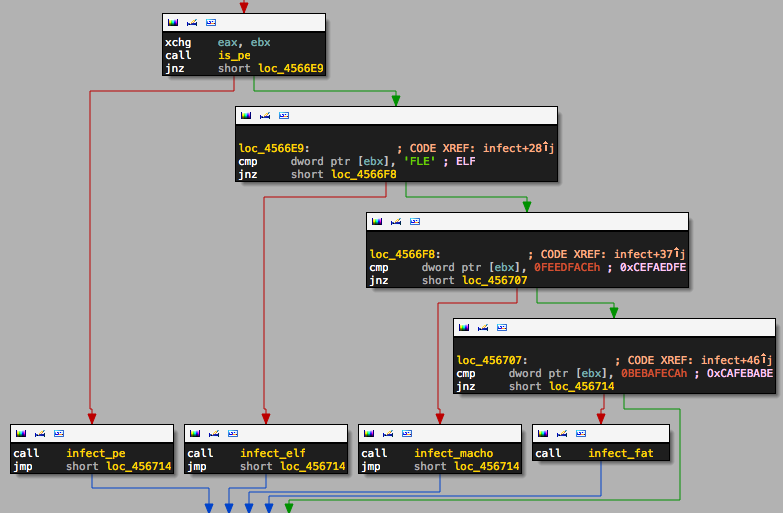Click loc_456714 in the infect_macho node

(486, 466)
